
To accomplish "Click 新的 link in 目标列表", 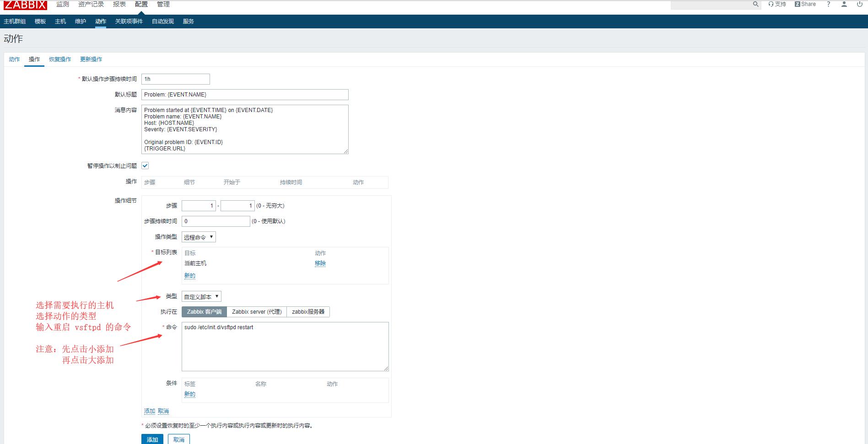I will 190,276.
